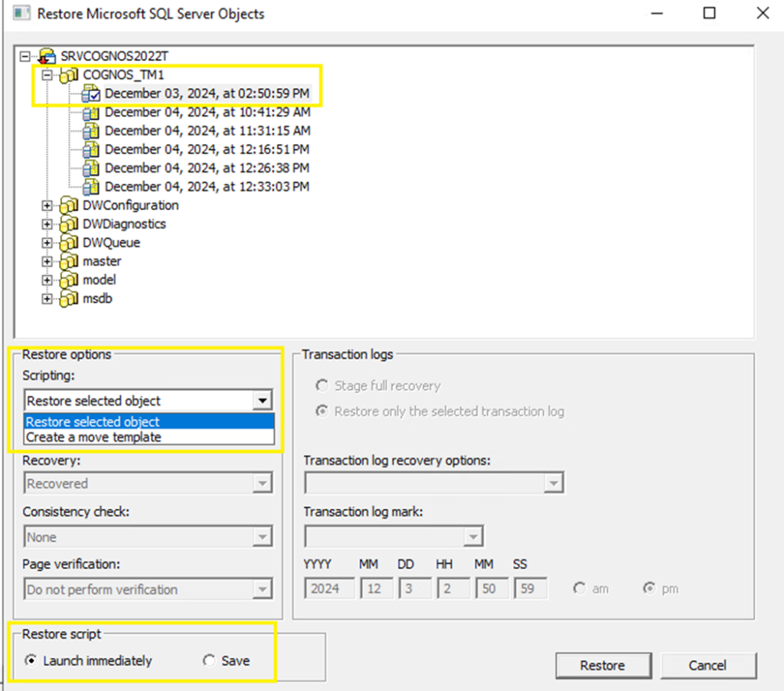This screenshot has width=784, height=691.
Task: Open the Recovery dropdown
Action: point(262,483)
